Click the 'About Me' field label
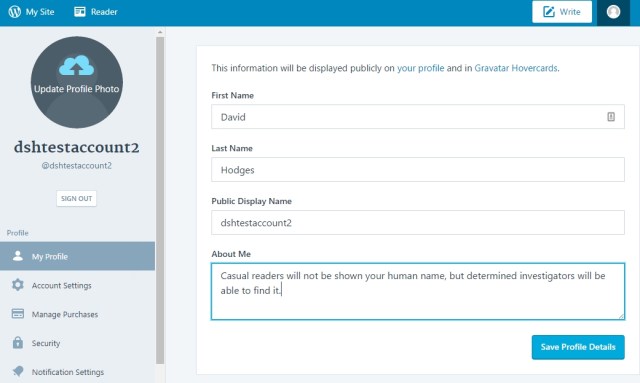The image size is (640, 383). tap(231, 254)
